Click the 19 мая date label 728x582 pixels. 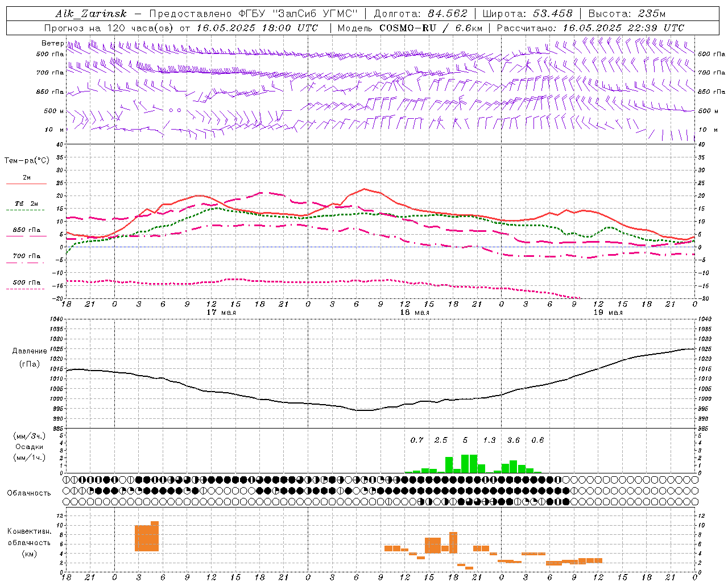point(608,313)
